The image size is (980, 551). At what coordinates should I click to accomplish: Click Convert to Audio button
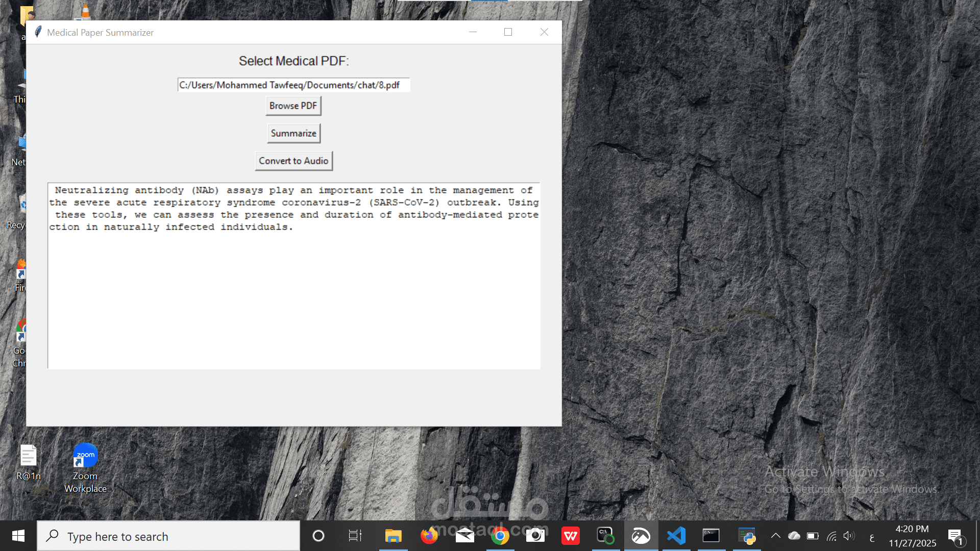point(293,161)
